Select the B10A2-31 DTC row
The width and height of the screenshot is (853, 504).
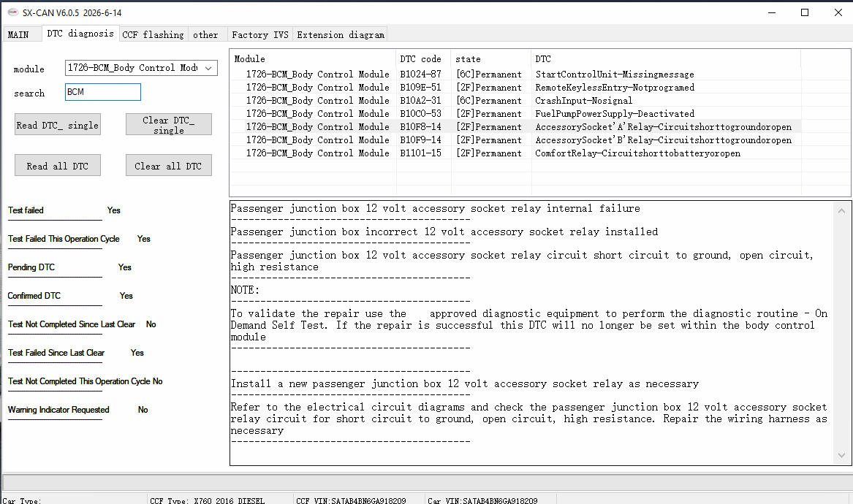point(515,101)
